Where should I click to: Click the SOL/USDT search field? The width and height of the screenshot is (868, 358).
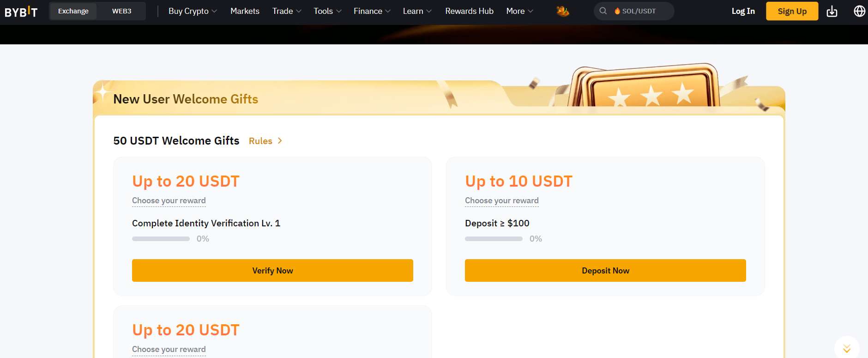(634, 11)
